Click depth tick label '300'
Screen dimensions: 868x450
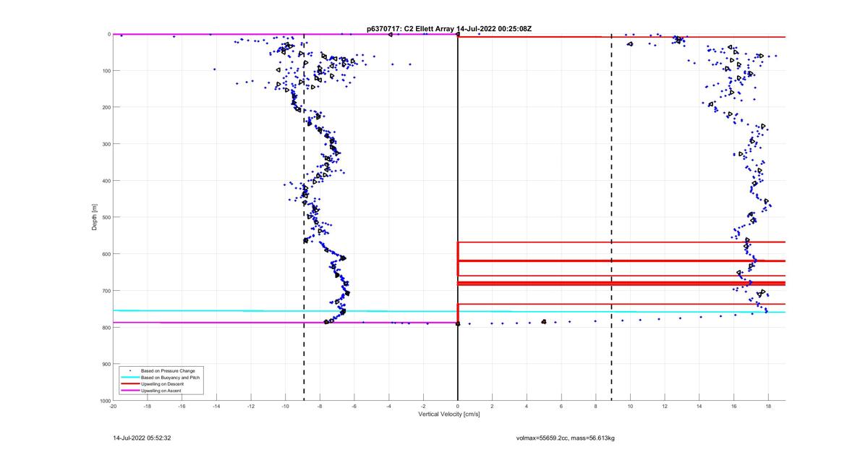[106, 144]
